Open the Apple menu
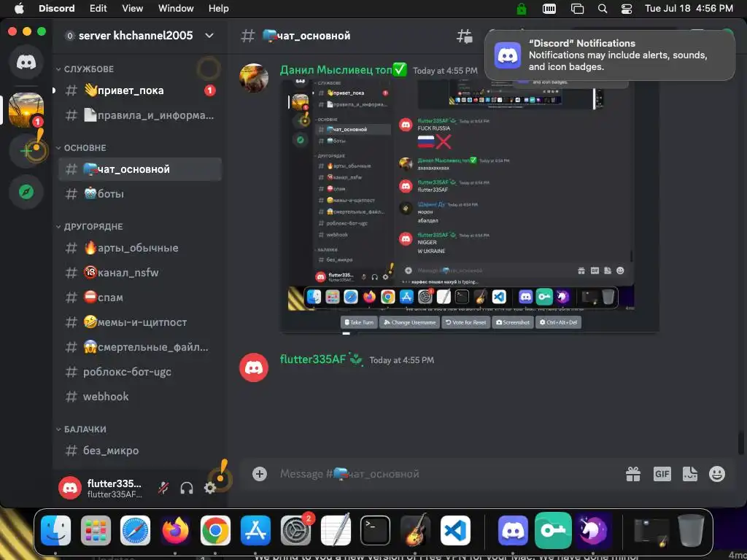This screenshot has height=560, width=747. pos(19,9)
